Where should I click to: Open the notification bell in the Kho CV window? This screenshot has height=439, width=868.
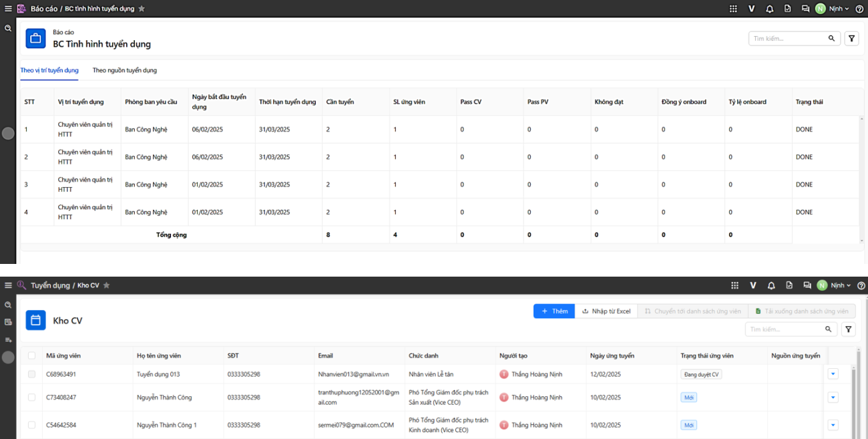click(x=771, y=285)
